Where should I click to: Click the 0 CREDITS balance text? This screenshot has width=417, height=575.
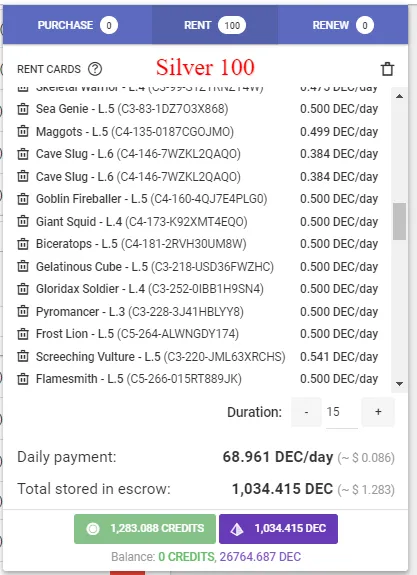click(186, 557)
